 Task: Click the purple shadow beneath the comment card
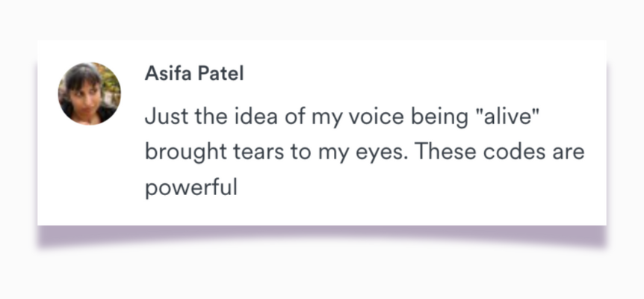tap(321, 235)
